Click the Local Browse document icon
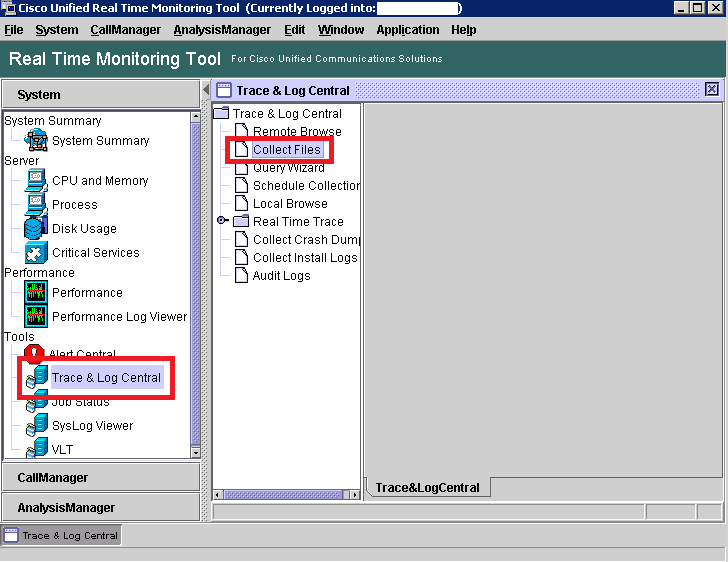This screenshot has width=728, height=562. 241,203
